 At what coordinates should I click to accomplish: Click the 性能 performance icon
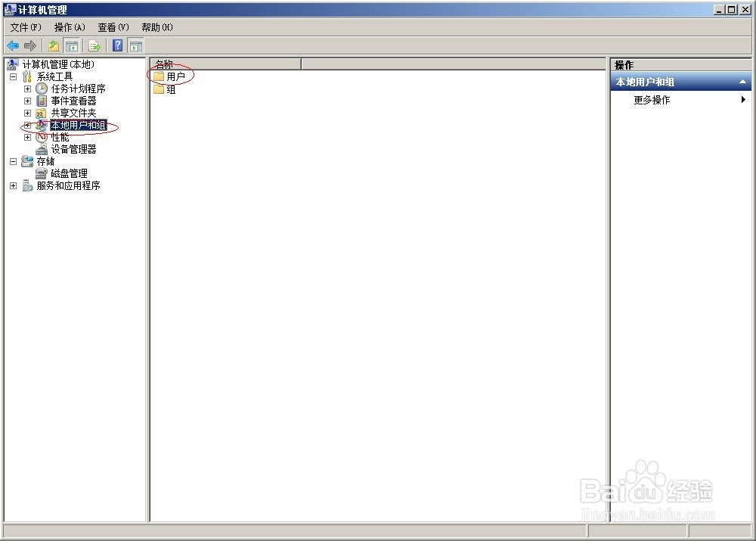(42, 137)
